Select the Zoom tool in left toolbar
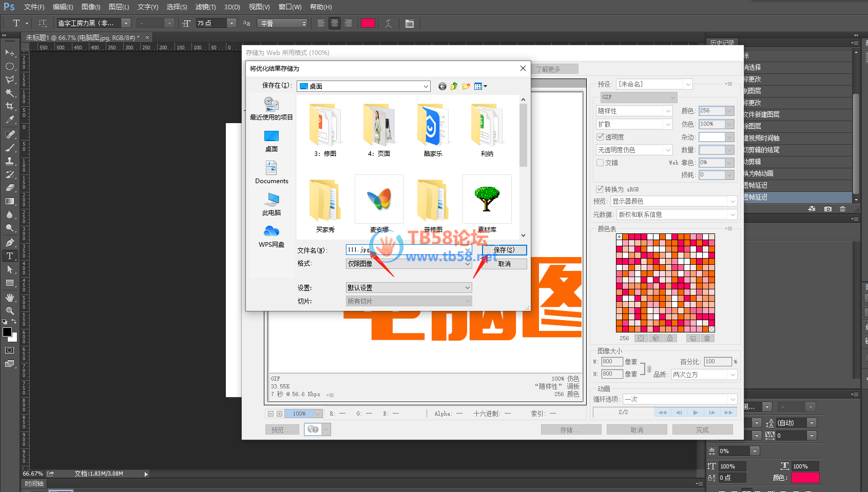The height and width of the screenshot is (492, 868). coord(10,311)
